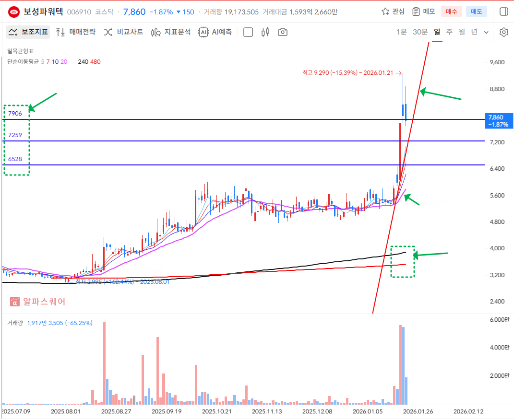The height and width of the screenshot is (420, 514).
Task: Open the 보조지표 indicators panel
Action: pyautogui.click(x=28, y=32)
